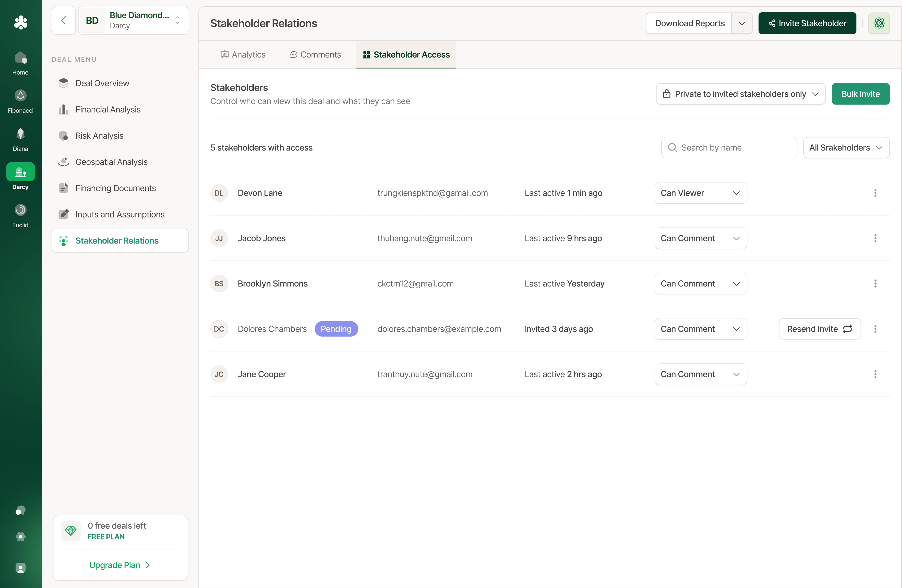Click the green atom icon button
Image resolution: width=902 pixels, height=588 pixels.
tap(879, 23)
